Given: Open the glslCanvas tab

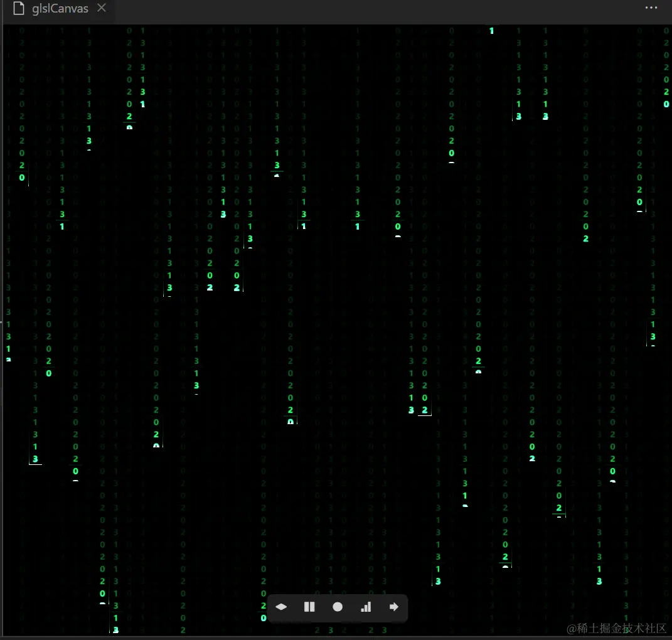Looking at the screenshot, I should tap(60, 9).
